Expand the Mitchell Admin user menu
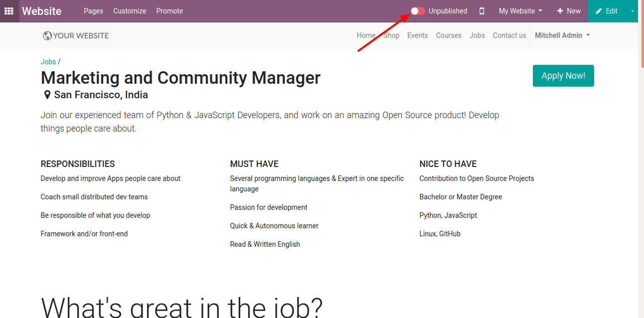Image resolution: width=644 pixels, height=318 pixels. [562, 35]
